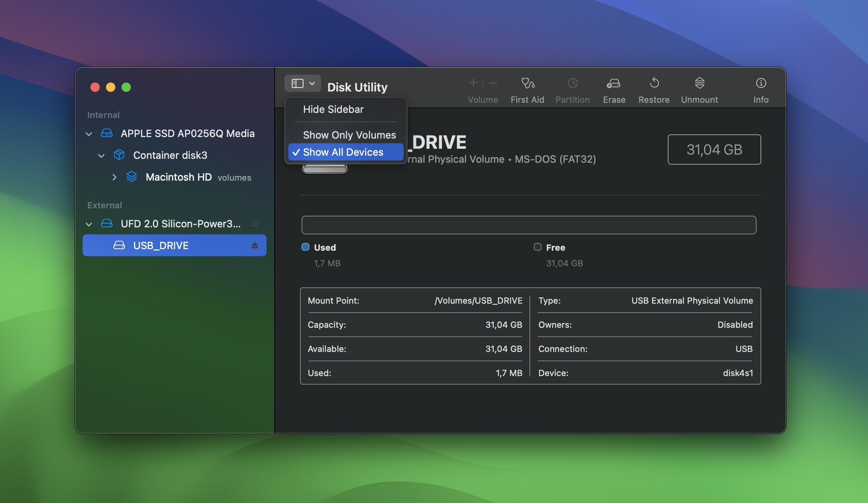This screenshot has height=503, width=868.
Task: Click the APPLE SSD drive icon
Action: tap(107, 133)
